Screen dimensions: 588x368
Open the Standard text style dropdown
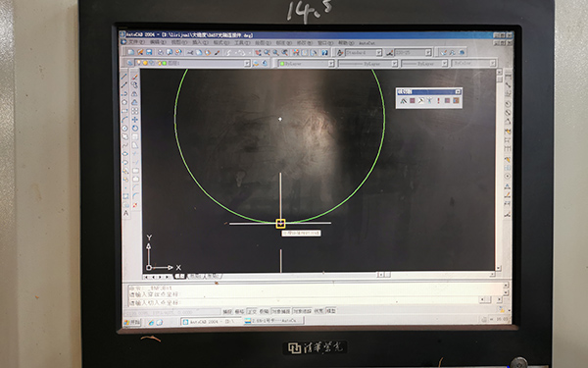pyautogui.click(x=363, y=53)
